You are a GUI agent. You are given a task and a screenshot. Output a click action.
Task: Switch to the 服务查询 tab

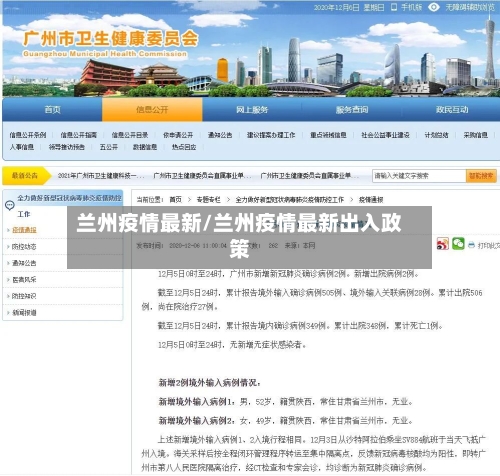pyautogui.click(x=352, y=109)
